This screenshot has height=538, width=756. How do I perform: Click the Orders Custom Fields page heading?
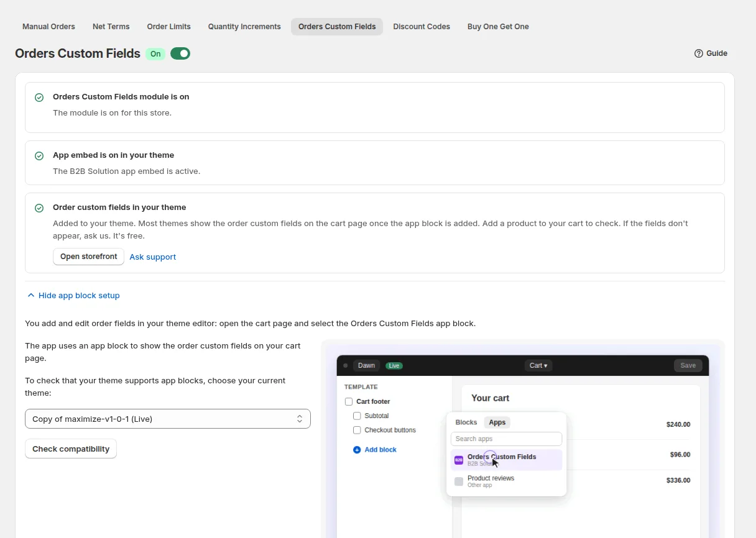point(78,53)
